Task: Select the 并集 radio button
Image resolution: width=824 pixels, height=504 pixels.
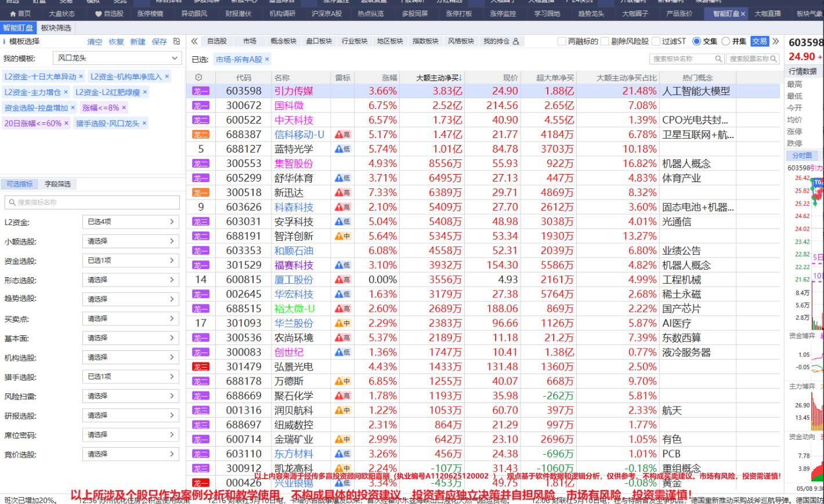Action: coord(725,41)
